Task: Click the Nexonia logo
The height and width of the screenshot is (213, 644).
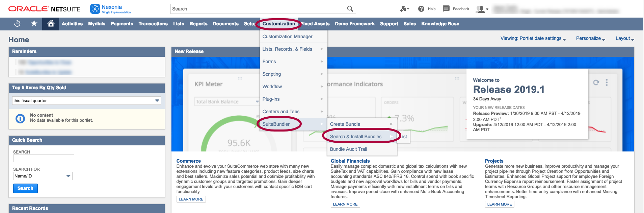Action: (x=110, y=9)
